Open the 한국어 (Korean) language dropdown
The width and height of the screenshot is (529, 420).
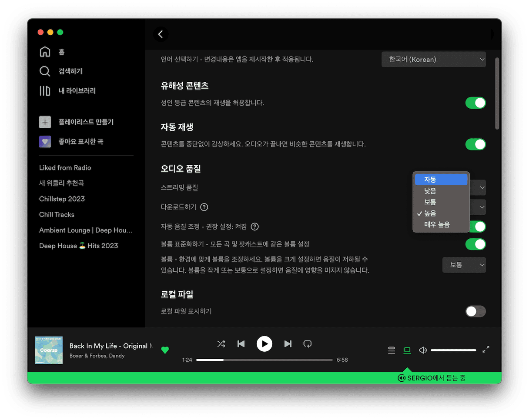pyautogui.click(x=433, y=59)
